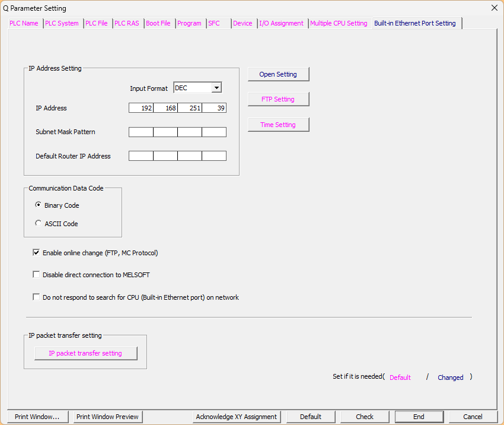Choose ASCII Code communication option
The height and width of the screenshot is (425, 504).
tap(39, 224)
